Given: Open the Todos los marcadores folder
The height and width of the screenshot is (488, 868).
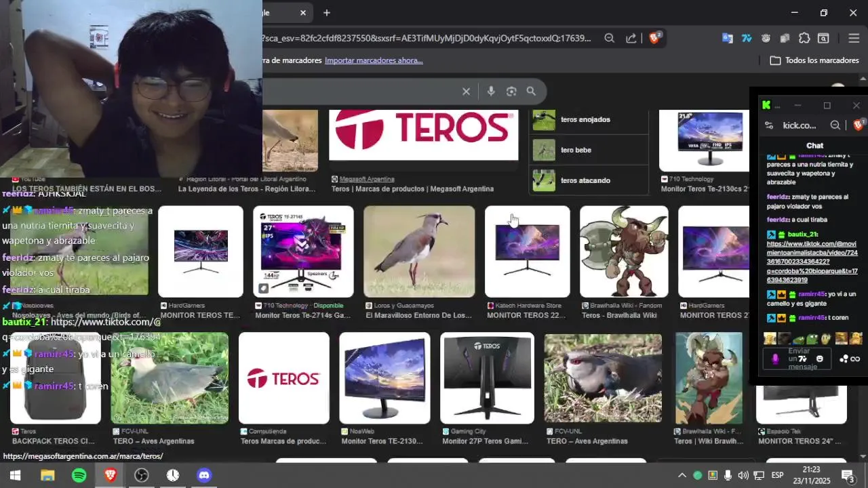Looking at the screenshot, I should tap(814, 60).
